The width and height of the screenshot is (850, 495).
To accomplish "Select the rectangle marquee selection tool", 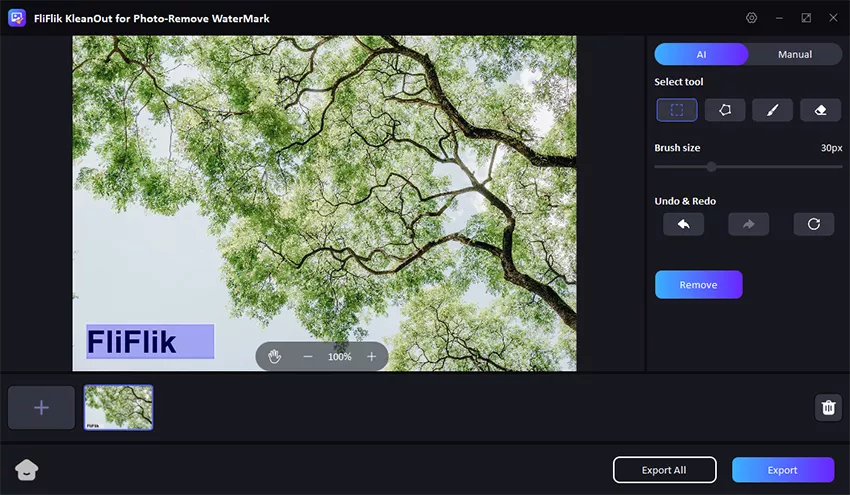I will [677, 110].
